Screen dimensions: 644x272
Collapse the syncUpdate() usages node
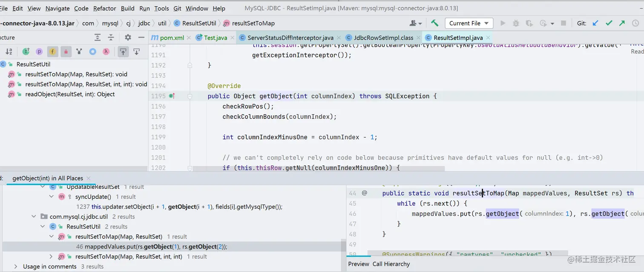(x=52, y=197)
